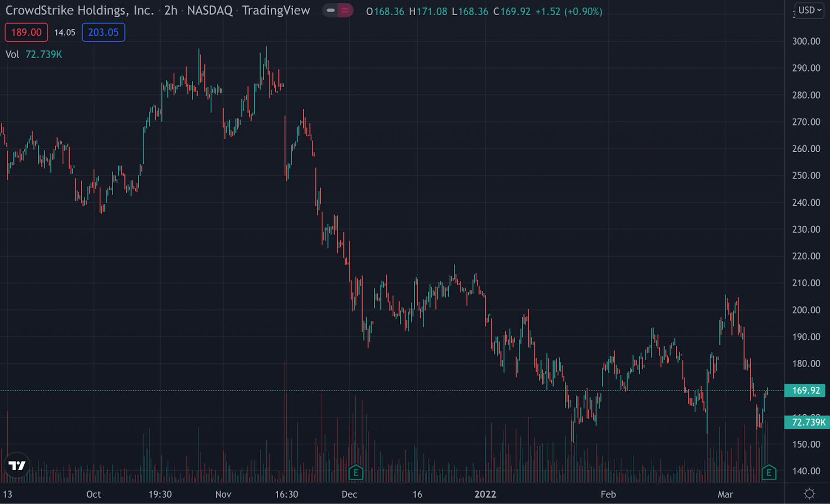Click the 200.00 price axis label
The image size is (830, 504).
(x=806, y=310)
